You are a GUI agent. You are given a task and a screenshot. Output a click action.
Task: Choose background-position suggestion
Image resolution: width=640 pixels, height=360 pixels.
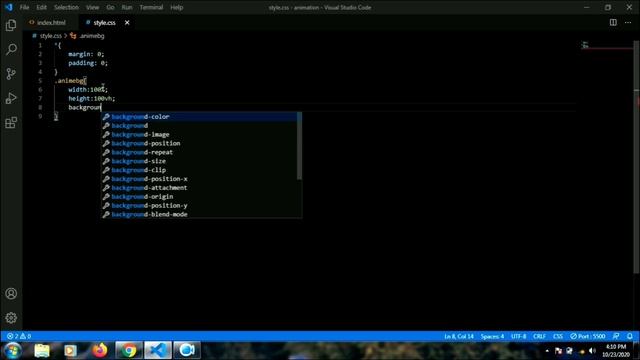199,144
